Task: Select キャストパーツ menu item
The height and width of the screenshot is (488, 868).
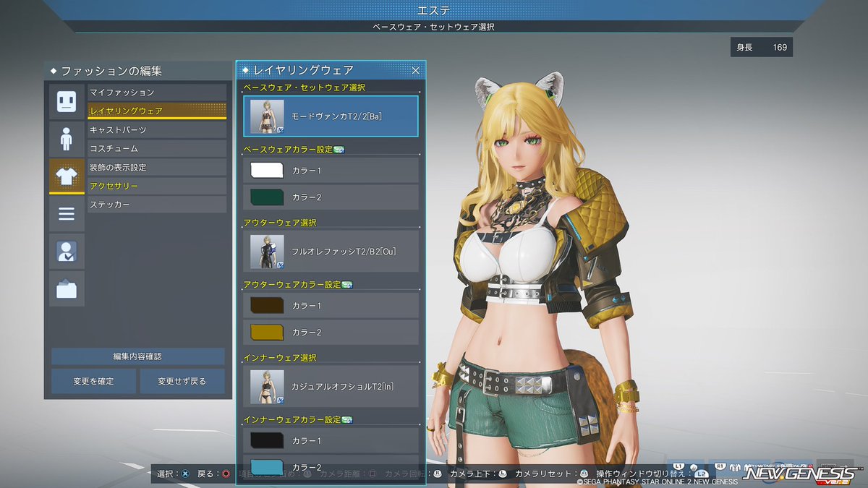Action: 157,129
